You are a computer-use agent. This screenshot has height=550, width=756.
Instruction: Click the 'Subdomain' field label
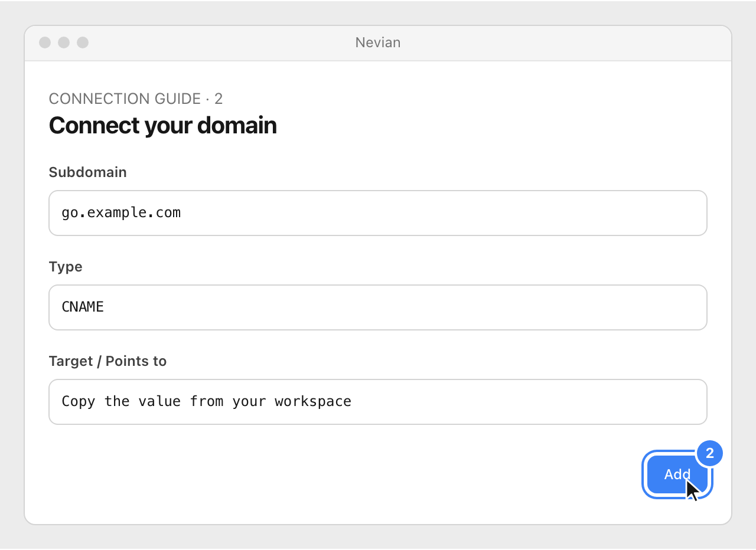[x=88, y=172]
